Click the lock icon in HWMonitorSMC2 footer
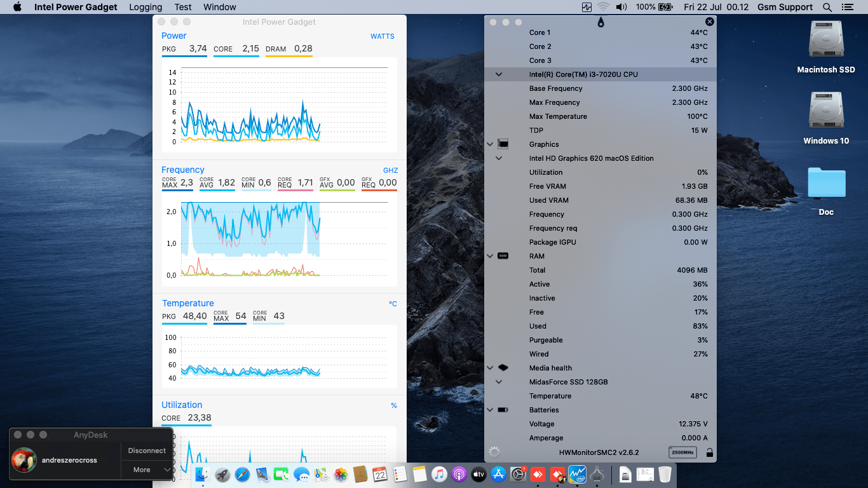This screenshot has width=868, height=488. [710, 452]
